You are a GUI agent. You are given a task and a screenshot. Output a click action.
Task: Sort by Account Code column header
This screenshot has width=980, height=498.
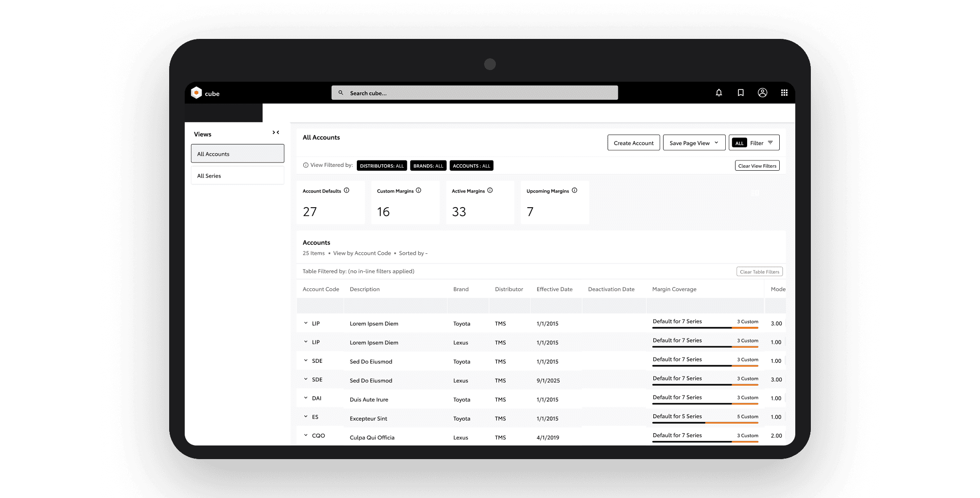[321, 289]
